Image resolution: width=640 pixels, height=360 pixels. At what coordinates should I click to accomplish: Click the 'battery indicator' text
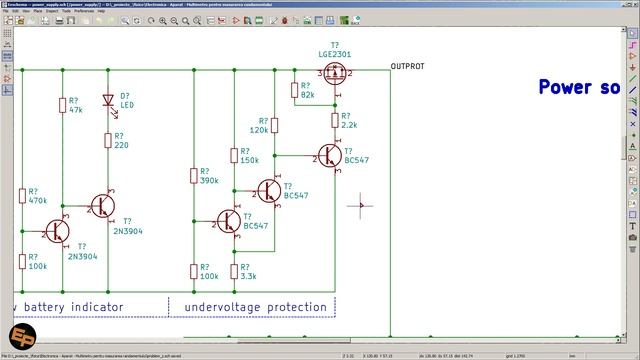click(73, 307)
